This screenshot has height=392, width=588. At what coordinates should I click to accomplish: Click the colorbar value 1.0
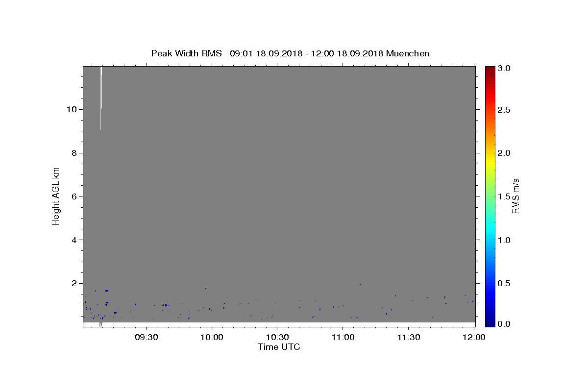click(504, 240)
